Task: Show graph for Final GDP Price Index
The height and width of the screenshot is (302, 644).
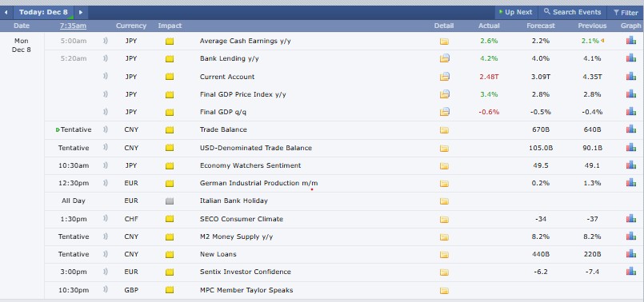Action: pyautogui.click(x=631, y=93)
